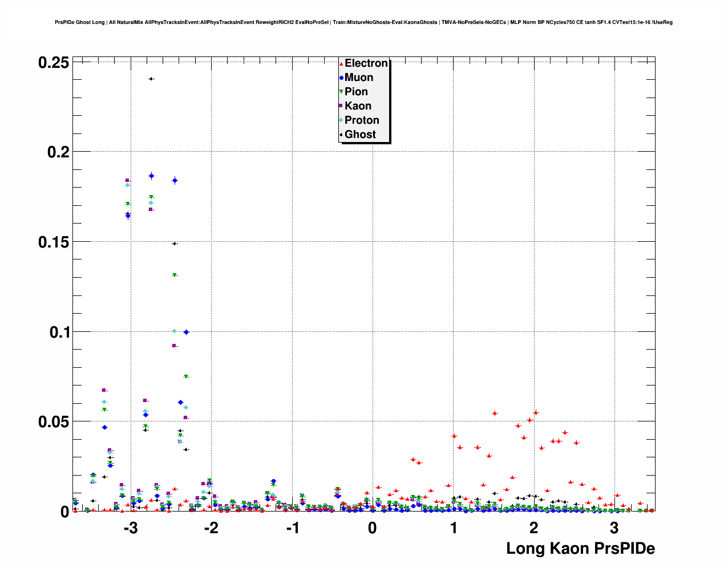The height and width of the screenshot is (568, 728).
Task: Click the highest Ghost data point near 0.24
Action: [151, 79]
